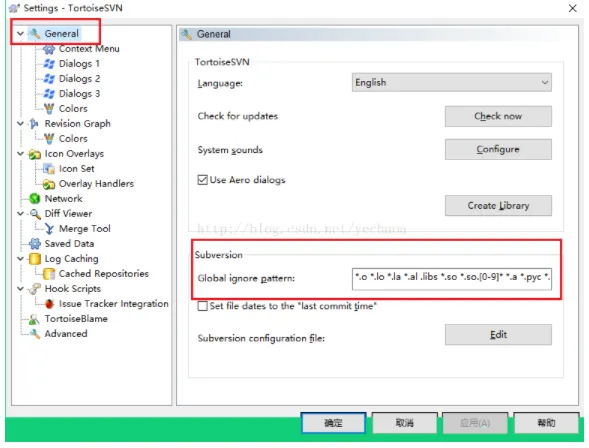Click the Merge Tool icon
The image size is (589, 448).
[x=49, y=229]
